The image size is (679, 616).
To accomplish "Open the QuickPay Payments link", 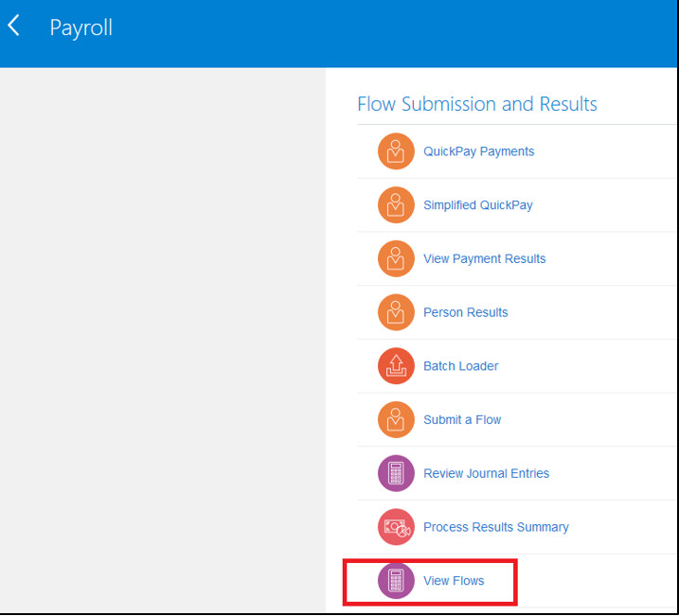I will pos(478,151).
